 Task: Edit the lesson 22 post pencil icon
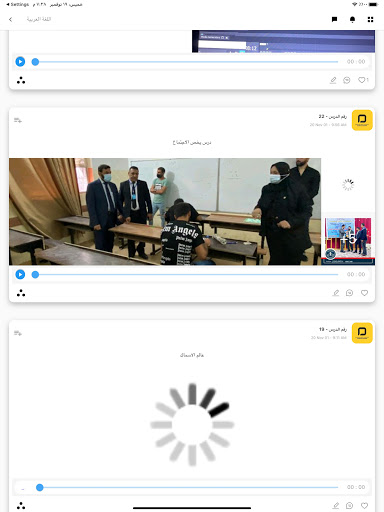tap(336, 293)
